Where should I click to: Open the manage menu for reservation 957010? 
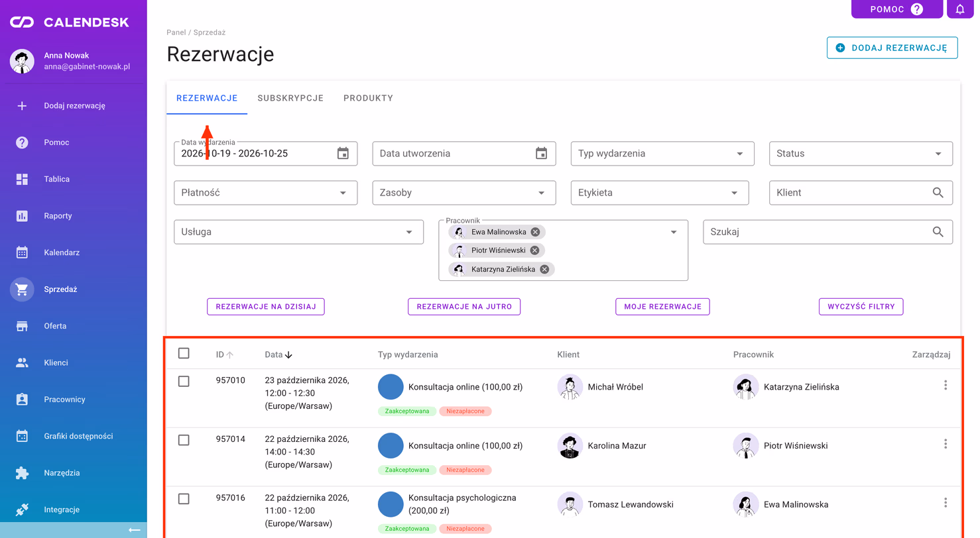(x=946, y=386)
